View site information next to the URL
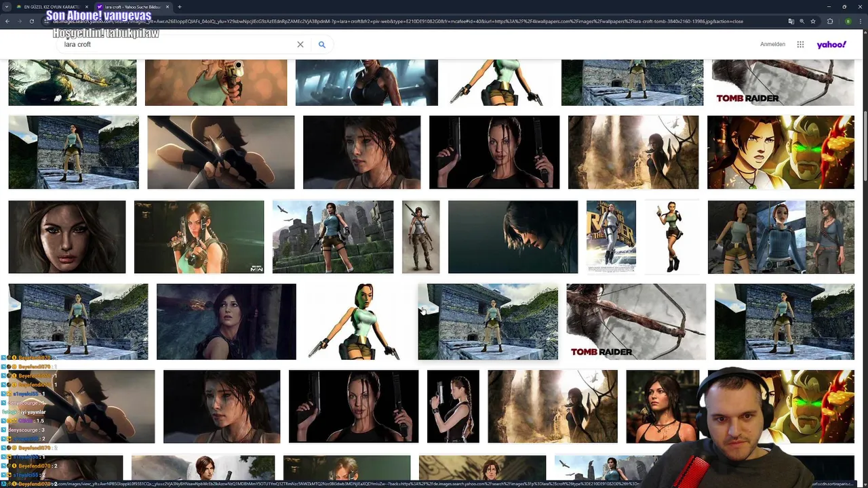 point(47,21)
